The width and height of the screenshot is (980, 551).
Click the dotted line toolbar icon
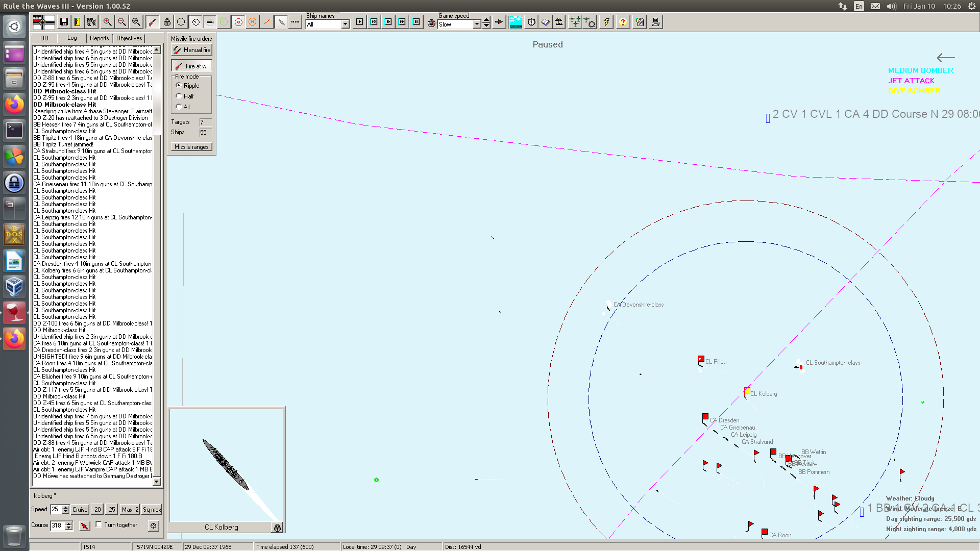click(295, 22)
